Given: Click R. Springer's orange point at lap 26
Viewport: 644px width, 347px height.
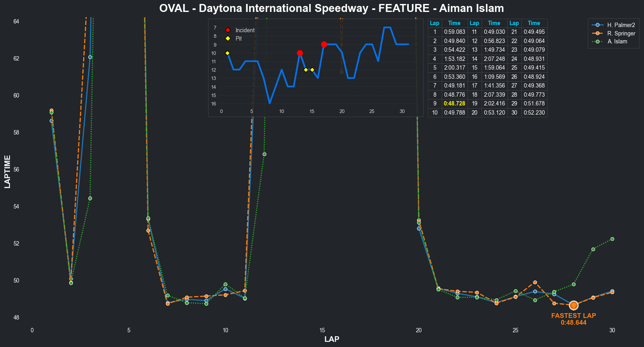Looking at the screenshot, I should point(535,282).
